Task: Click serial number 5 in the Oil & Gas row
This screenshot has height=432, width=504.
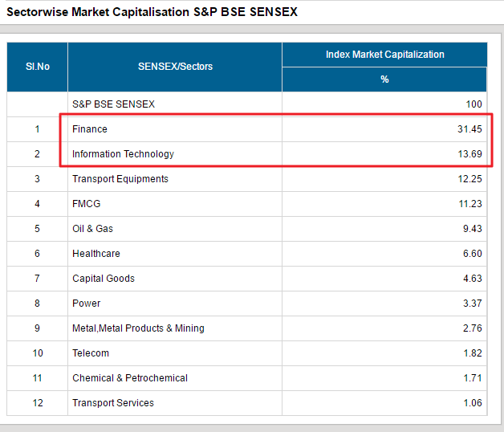Action: point(37,229)
